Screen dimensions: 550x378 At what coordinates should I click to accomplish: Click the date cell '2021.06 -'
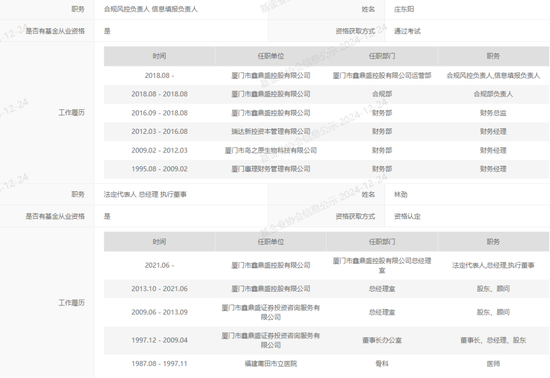(x=159, y=265)
